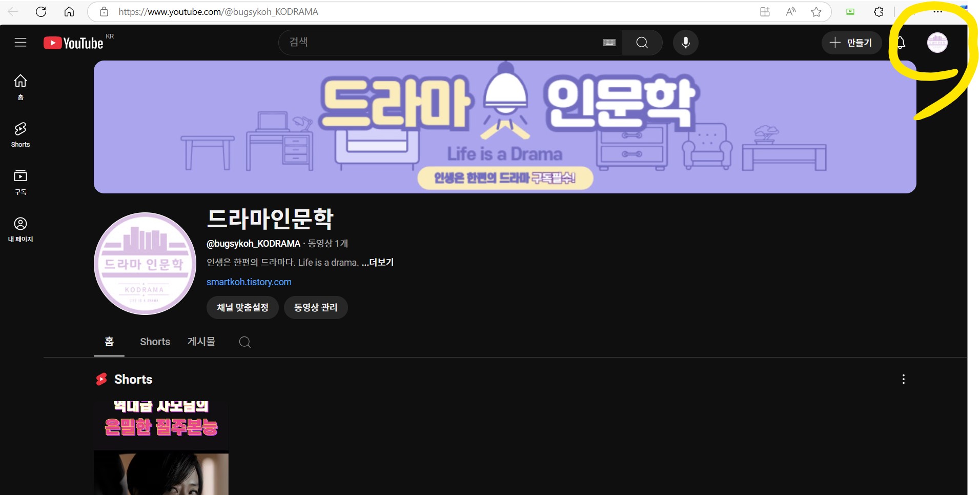Screen dimensions: 980x495
Task: Click the apps grid icon in address bar
Action: (765, 12)
